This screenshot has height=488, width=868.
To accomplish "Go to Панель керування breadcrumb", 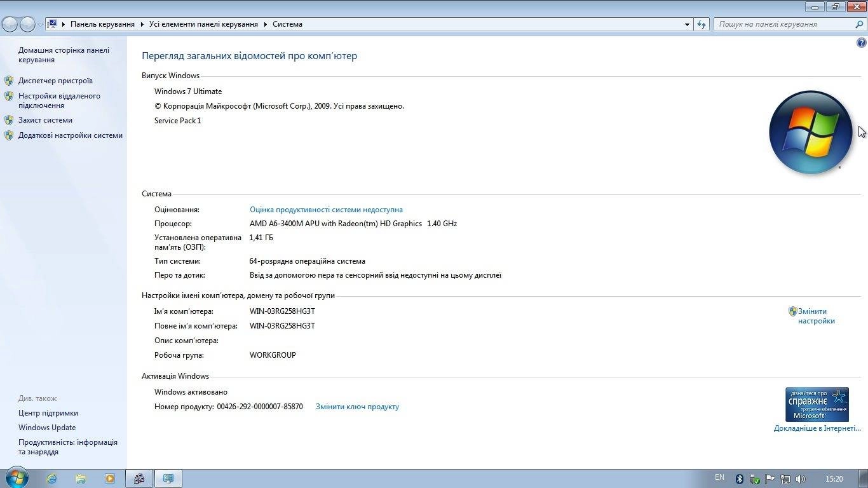I will click(x=102, y=24).
